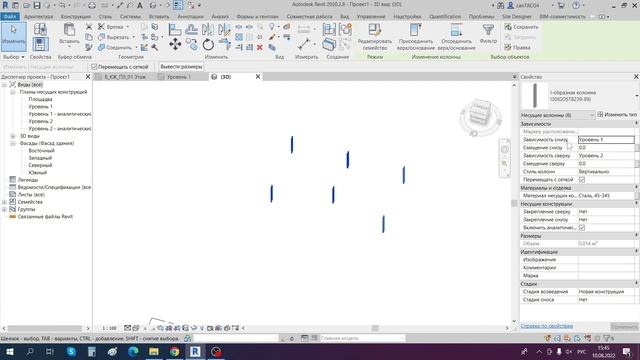Click the Align tool icon in Modify panel
Image resolution: width=640 pixels, height=360 pixels.
point(175,29)
